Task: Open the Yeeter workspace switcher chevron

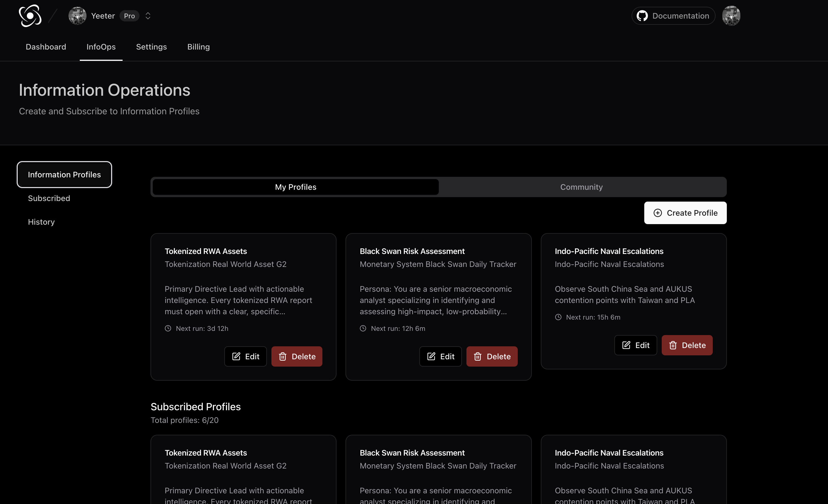Action: click(148, 16)
